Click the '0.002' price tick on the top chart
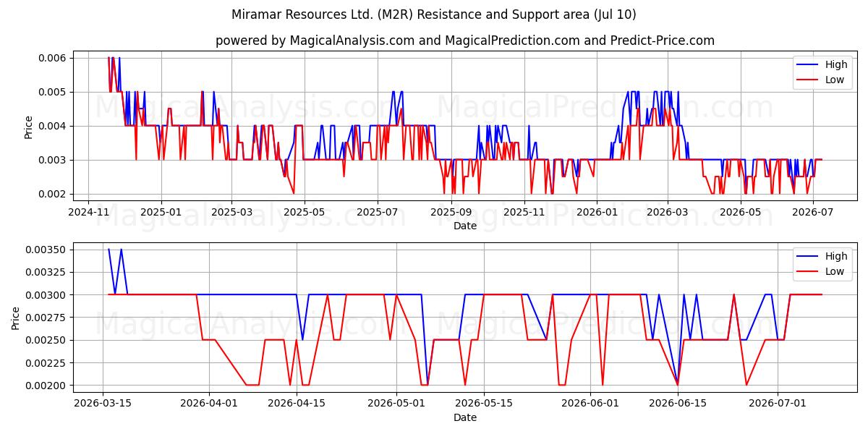Screen dimensions: 868x434 [x=51, y=194]
